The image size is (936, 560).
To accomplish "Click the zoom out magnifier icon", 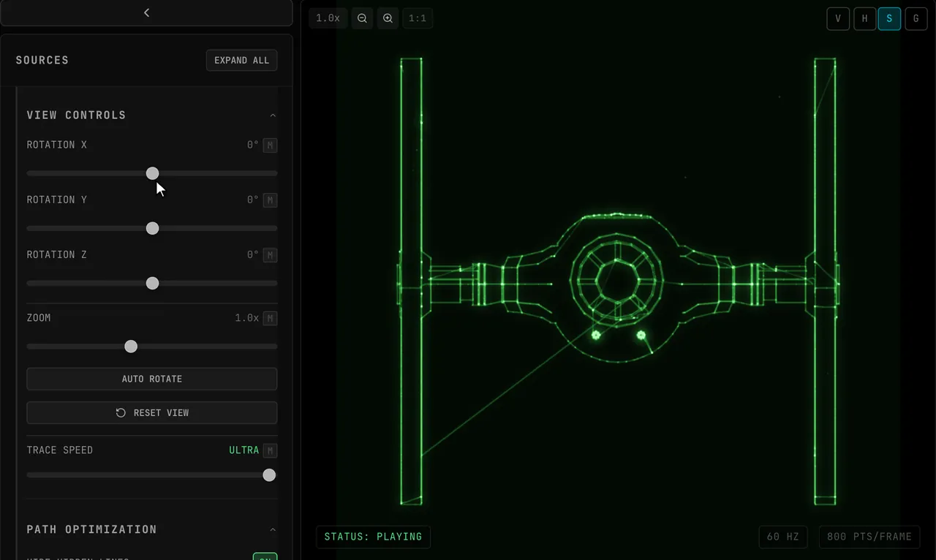I will click(362, 18).
